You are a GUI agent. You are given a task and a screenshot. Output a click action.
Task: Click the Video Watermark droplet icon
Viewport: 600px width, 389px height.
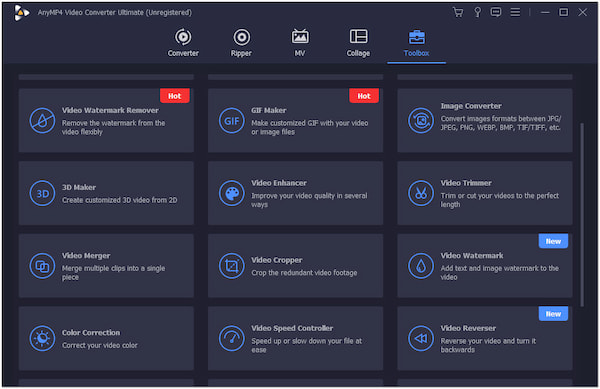point(421,266)
